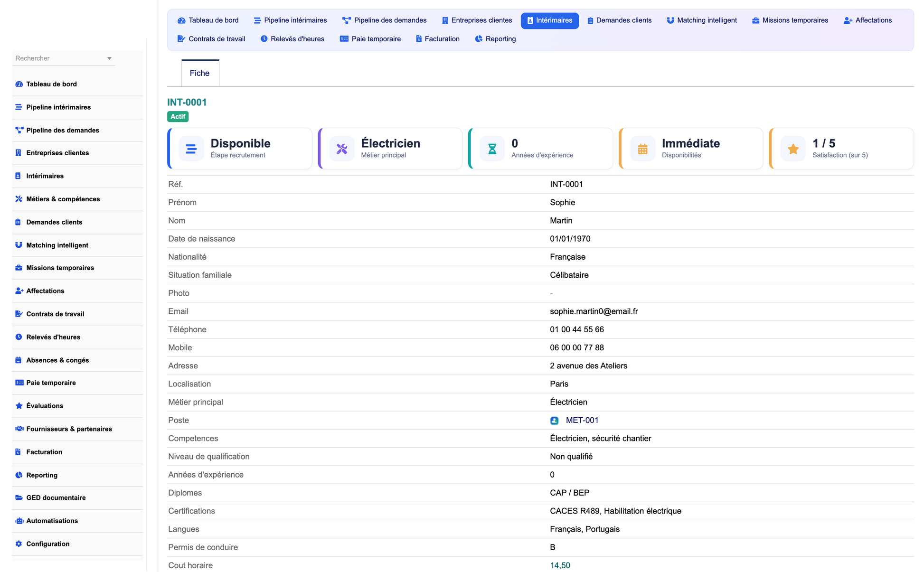Open Missions temporaires in top navigation

(790, 20)
